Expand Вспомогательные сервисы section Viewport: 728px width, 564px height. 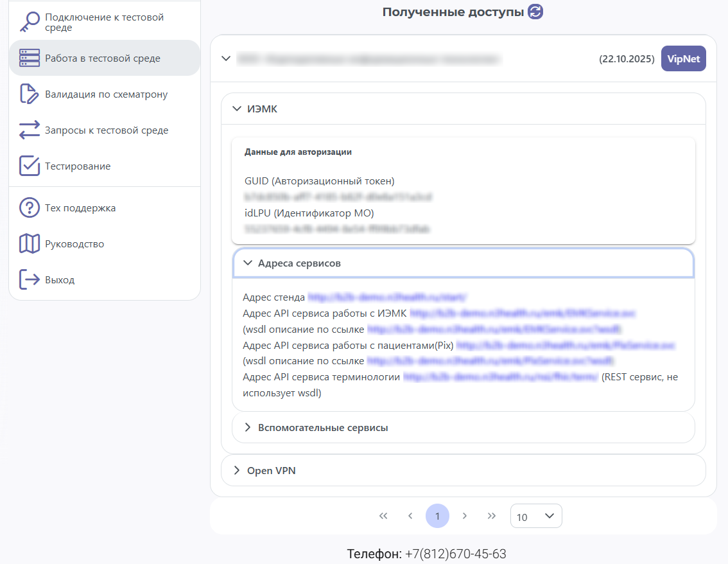(x=464, y=427)
